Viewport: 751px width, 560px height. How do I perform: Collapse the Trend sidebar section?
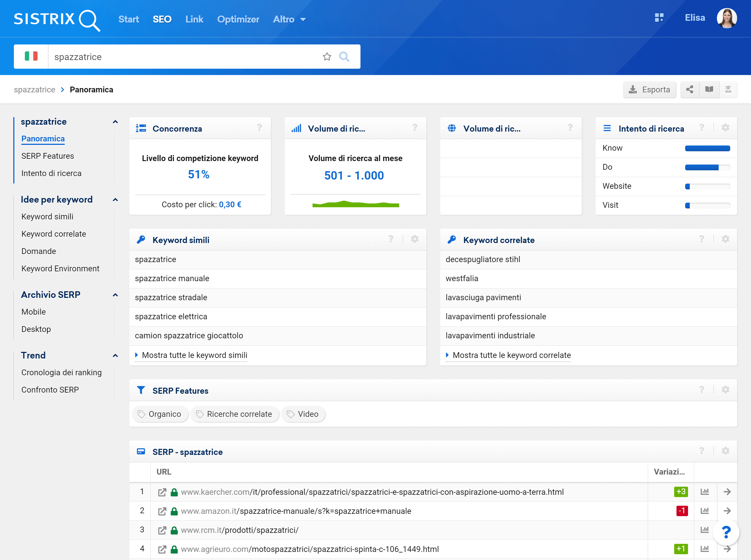pos(115,355)
